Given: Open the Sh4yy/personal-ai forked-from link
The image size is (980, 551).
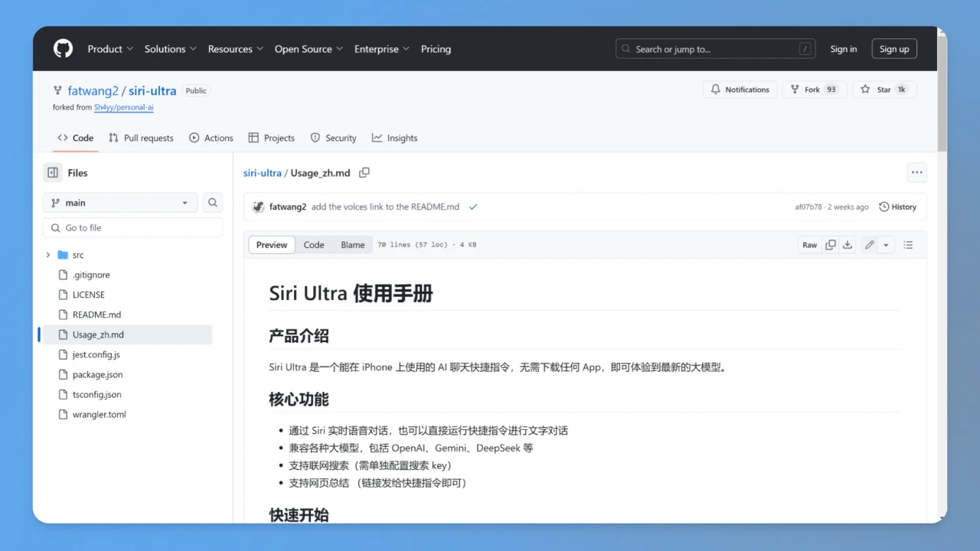Looking at the screenshot, I should point(123,107).
